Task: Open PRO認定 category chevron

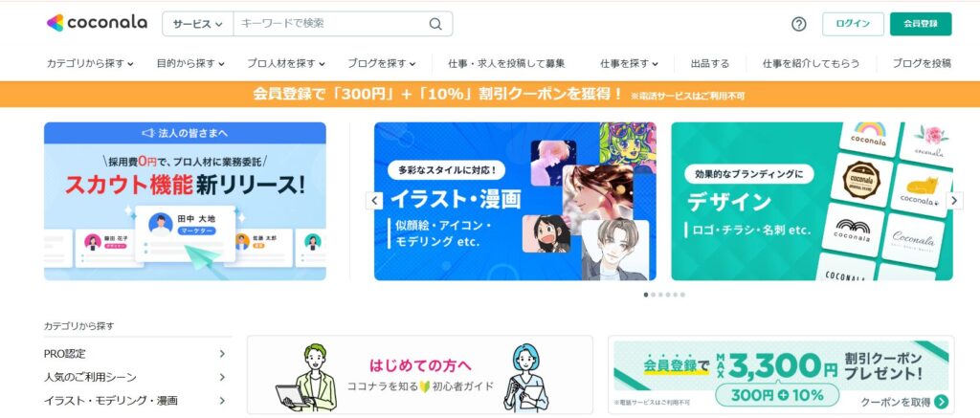Action: 222,354
